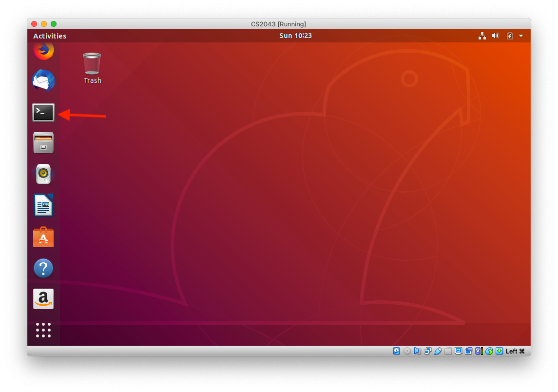Launch Rhythmbox music player

coord(43,174)
